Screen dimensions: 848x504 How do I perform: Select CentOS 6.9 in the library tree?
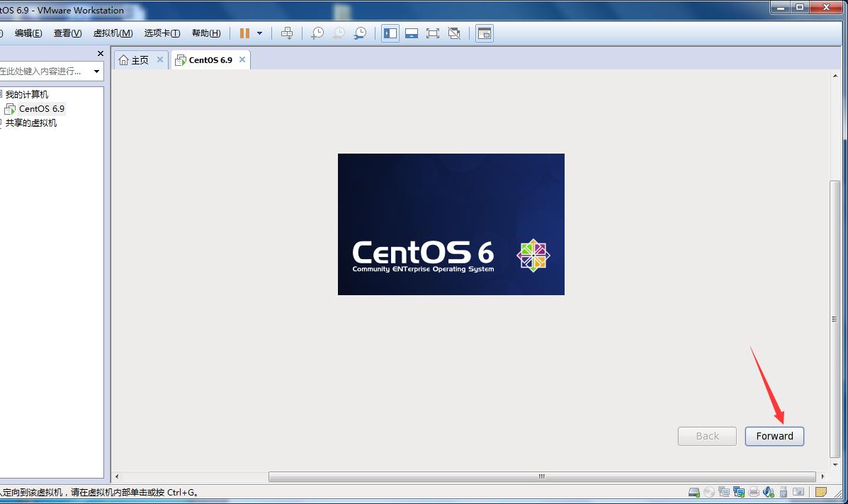click(41, 108)
